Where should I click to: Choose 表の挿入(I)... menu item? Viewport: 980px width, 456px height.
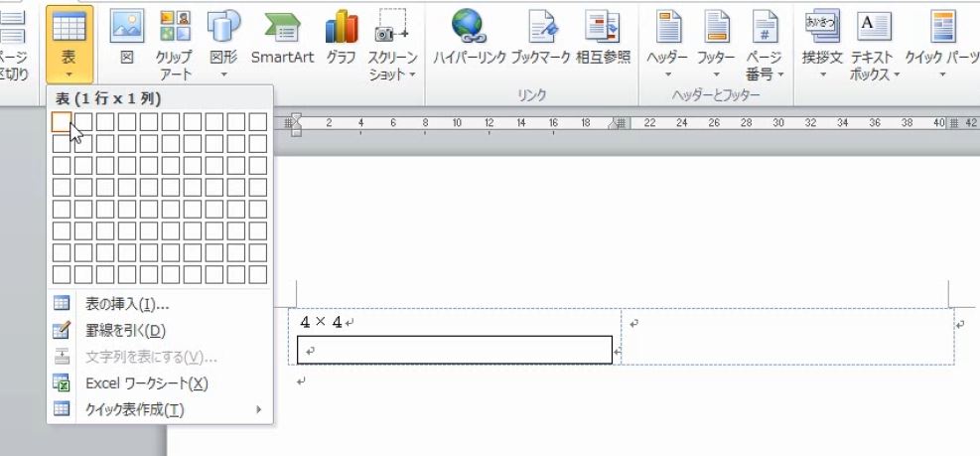point(160,305)
